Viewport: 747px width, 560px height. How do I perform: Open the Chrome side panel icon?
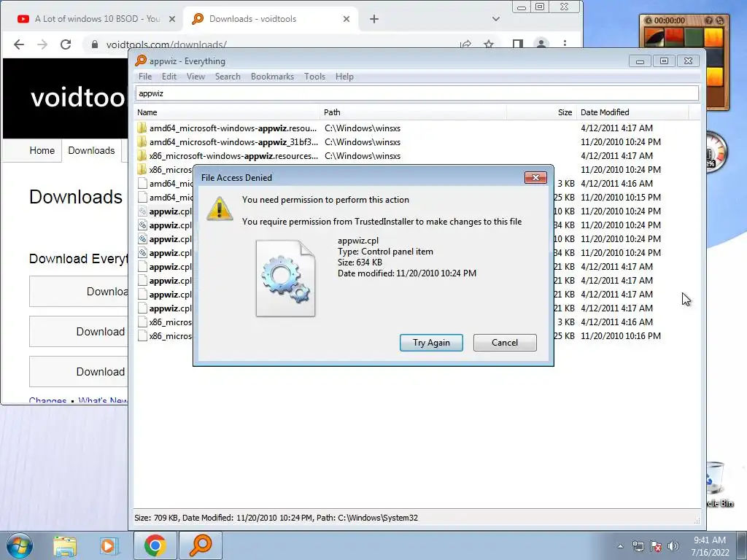tap(518, 44)
